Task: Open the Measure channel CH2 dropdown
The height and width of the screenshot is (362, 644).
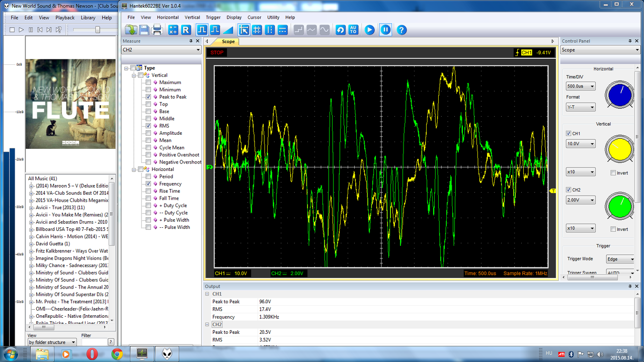Action: [x=161, y=50]
